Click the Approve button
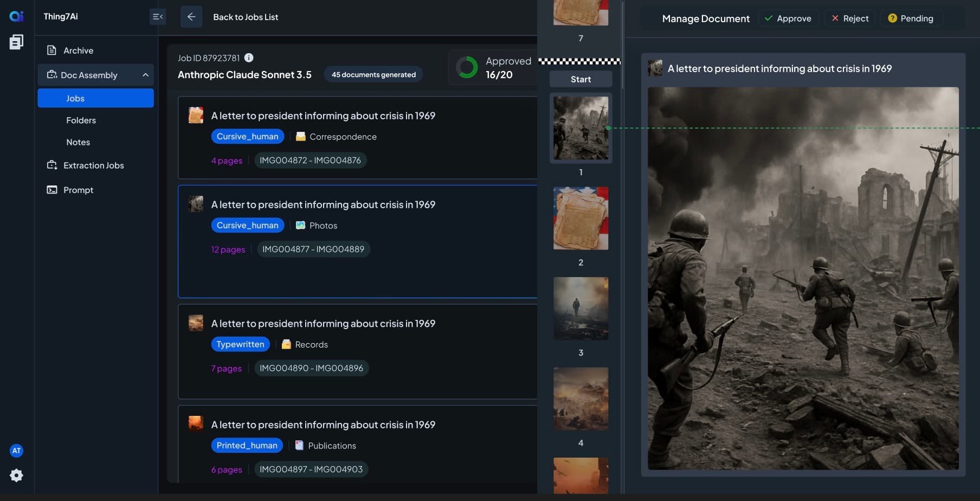Screen dimensions: 980x501 [788, 18]
